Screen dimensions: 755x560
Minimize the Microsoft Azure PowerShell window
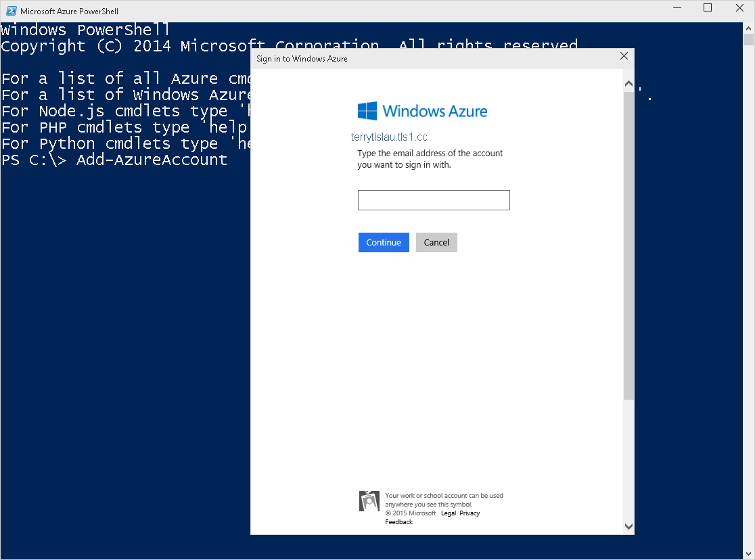tap(677, 8)
